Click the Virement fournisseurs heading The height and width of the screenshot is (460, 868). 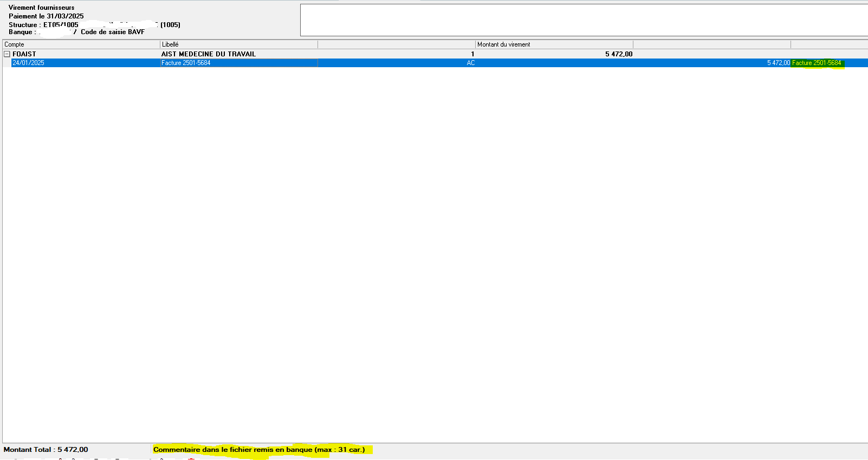pyautogui.click(x=42, y=8)
